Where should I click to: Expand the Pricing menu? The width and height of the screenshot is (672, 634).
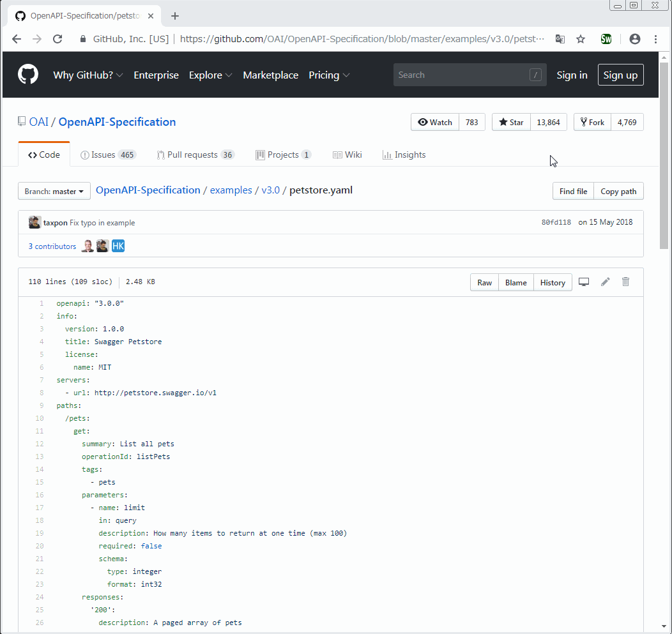329,75
